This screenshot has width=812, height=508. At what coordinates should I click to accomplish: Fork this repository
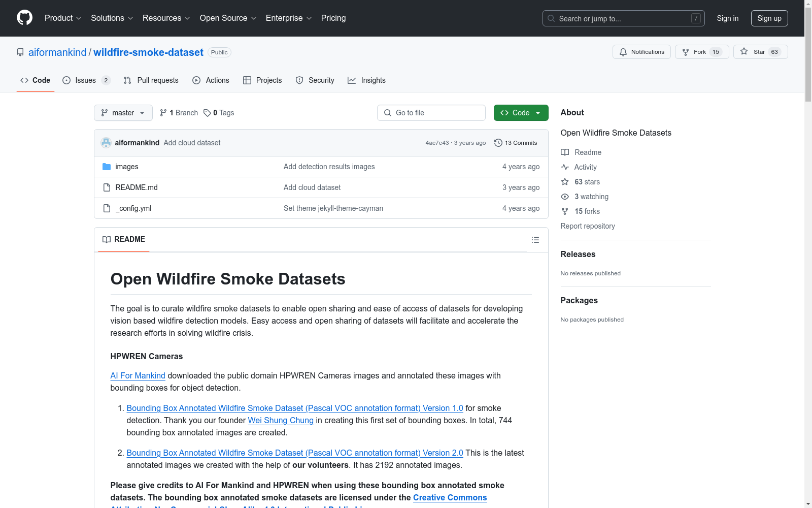coord(702,52)
